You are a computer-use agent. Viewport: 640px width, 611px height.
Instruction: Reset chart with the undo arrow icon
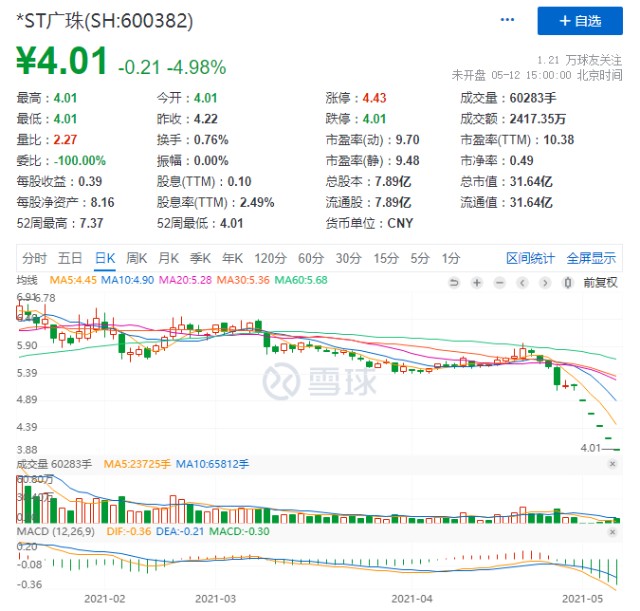pyautogui.click(x=453, y=282)
